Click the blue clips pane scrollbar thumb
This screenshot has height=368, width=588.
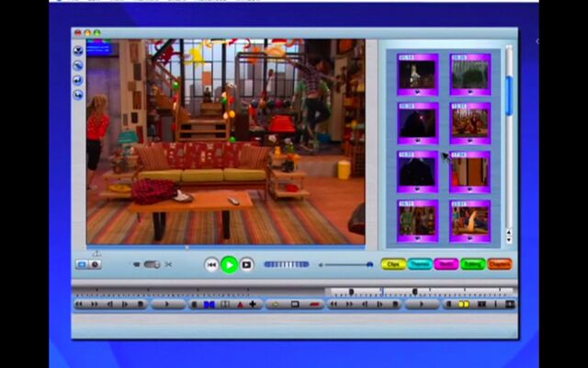[x=508, y=96]
